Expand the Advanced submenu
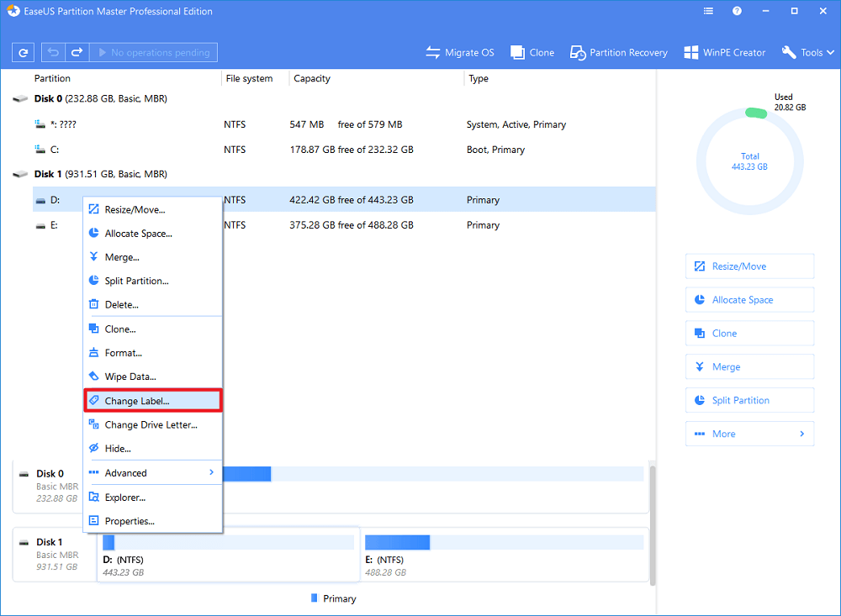The height and width of the screenshot is (616, 841). pyautogui.click(x=153, y=473)
